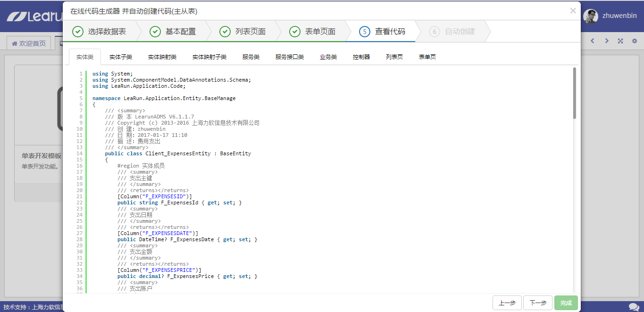Click the [Column("F_EXPENSESDATE")] attribute line
The width and height of the screenshot is (644, 312).
(x=158, y=233)
